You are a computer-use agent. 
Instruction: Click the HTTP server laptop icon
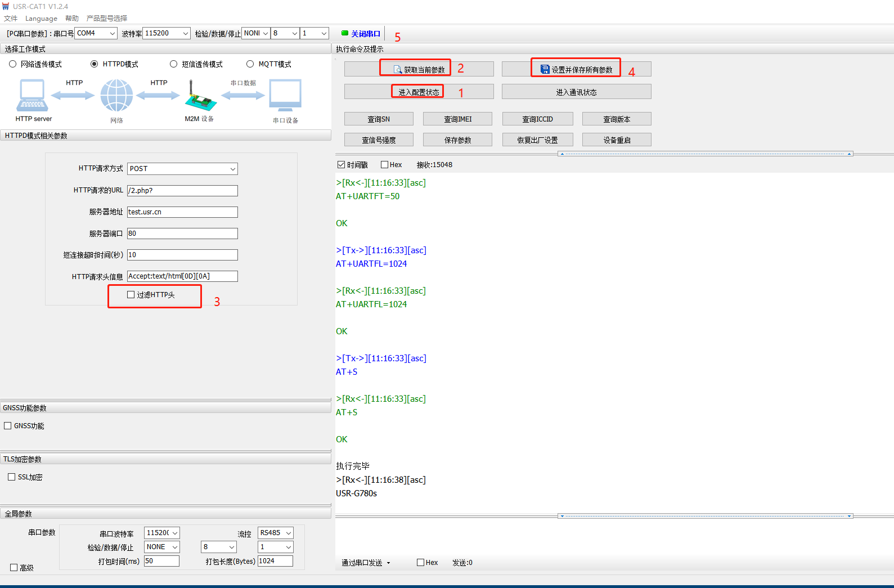coord(33,96)
